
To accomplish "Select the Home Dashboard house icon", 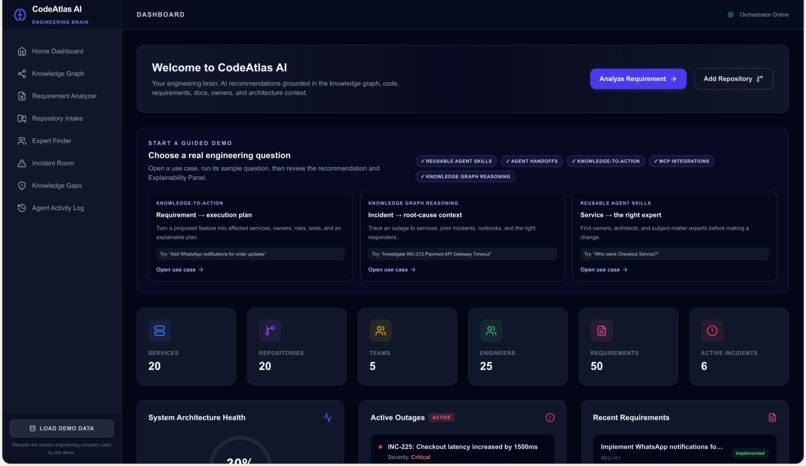I will 22,51.
